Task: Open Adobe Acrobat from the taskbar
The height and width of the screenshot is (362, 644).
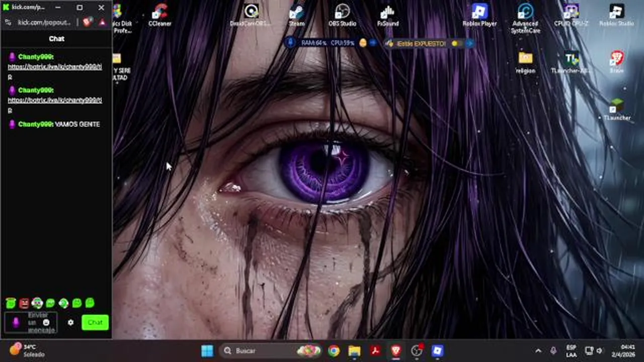Action: (x=375, y=351)
